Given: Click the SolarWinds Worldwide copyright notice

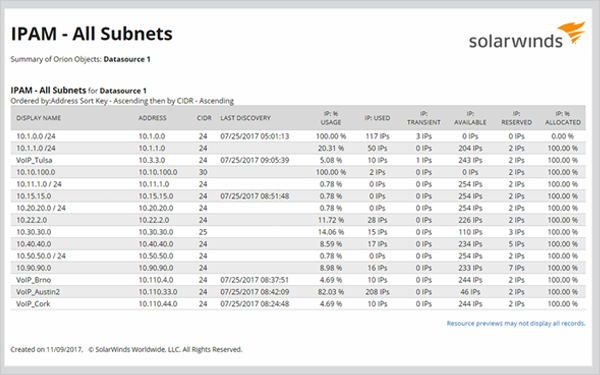Looking at the screenshot, I should click(x=165, y=349).
